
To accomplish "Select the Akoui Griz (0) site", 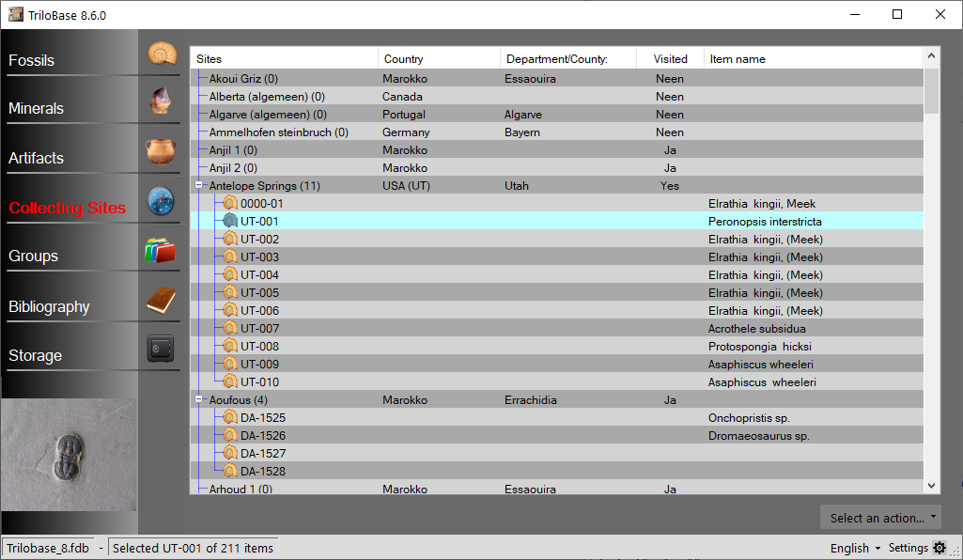I will 243,79.
